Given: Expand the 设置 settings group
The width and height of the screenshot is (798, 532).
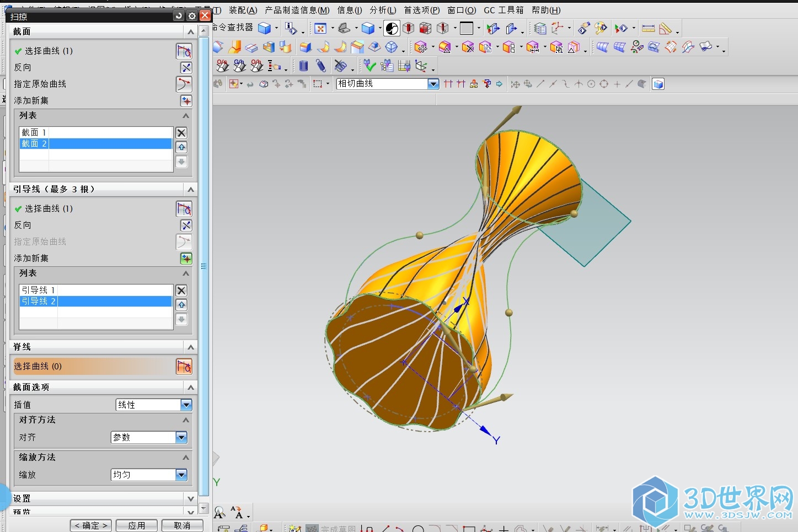Looking at the screenshot, I should tap(191, 499).
